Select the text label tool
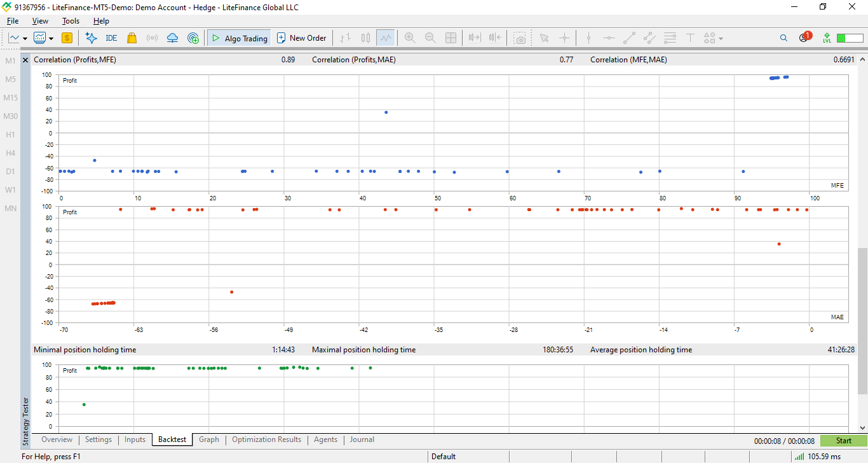This screenshot has height=463, width=868. click(x=690, y=38)
